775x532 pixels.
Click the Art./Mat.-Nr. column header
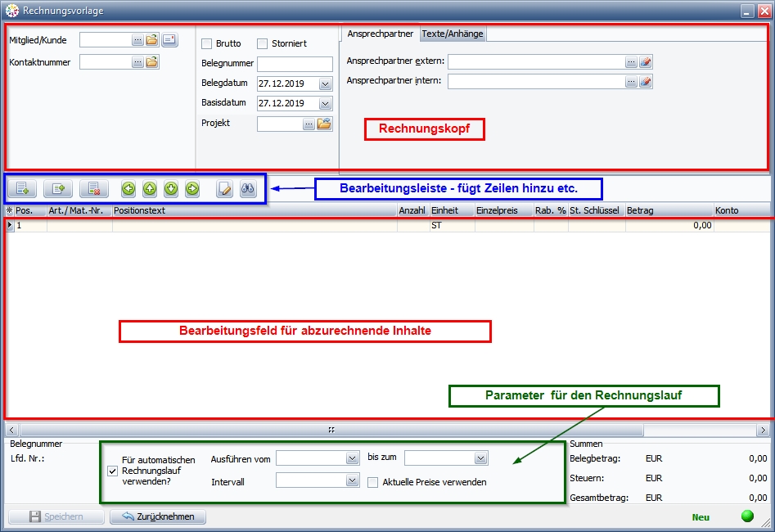(x=79, y=210)
